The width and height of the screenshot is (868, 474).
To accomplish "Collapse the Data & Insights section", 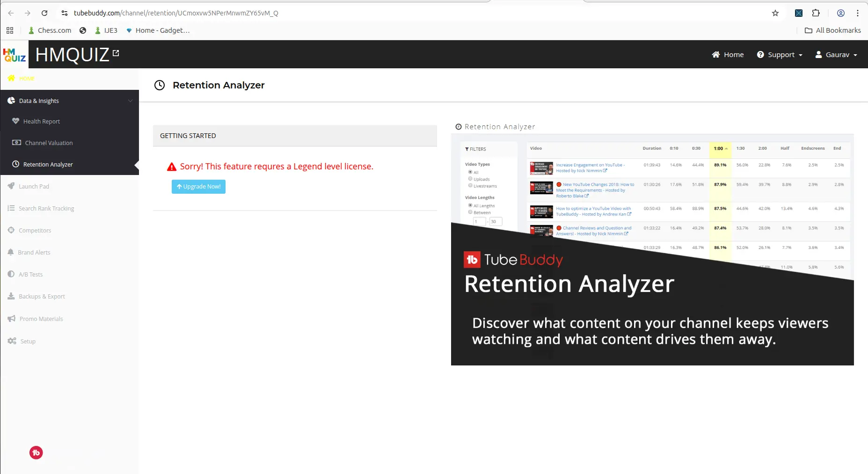I will click(x=130, y=101).
